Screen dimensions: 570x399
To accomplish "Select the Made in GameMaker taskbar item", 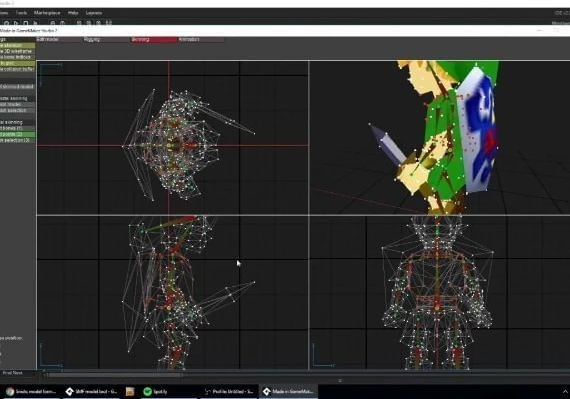I will [x=288, y=391].
